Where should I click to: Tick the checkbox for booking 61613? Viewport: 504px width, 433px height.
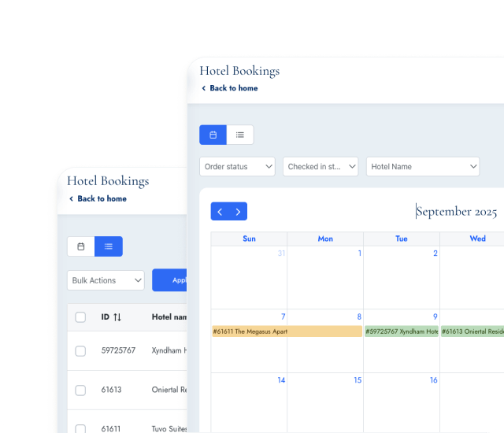pyautogui.click(x=80, y=390)
